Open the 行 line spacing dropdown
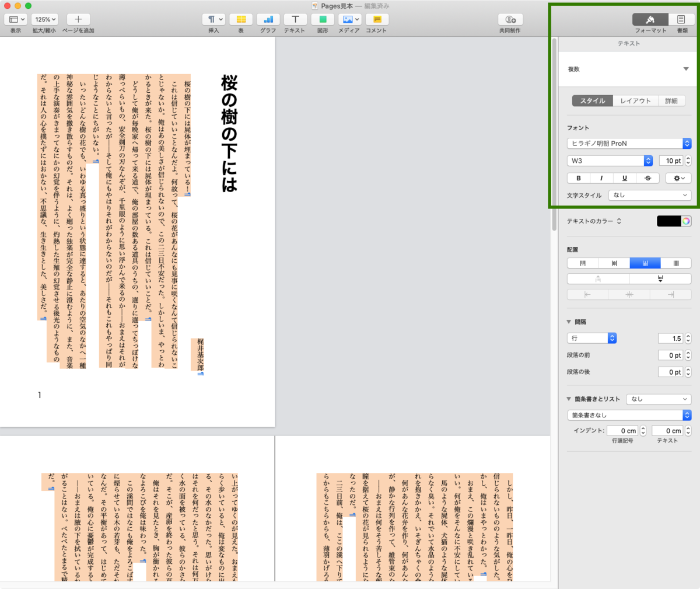 [x=591, y=338]
